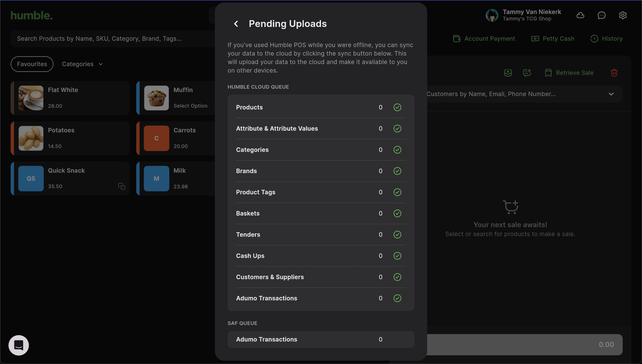Expand the Categories dropdown
This screenshot has width=642, height=364.
click(82, 64)
